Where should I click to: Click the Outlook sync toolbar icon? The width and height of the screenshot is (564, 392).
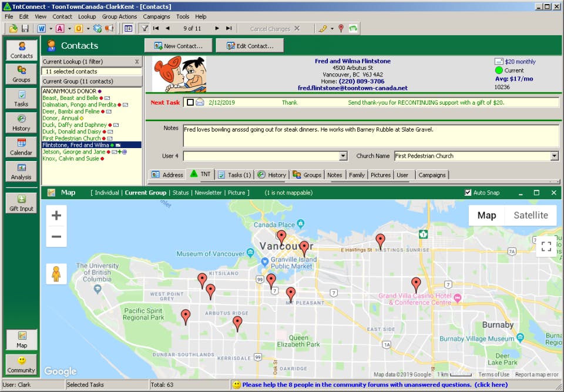click(79, 28)
